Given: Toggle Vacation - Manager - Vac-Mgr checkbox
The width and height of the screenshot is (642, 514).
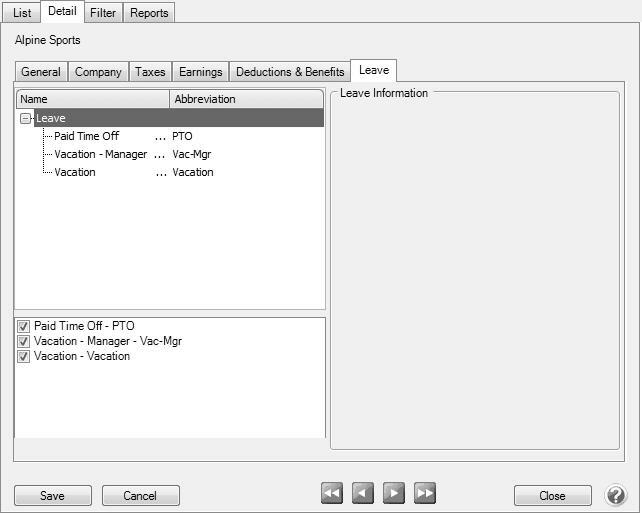Looking at the screenshot, I should 24,341.
